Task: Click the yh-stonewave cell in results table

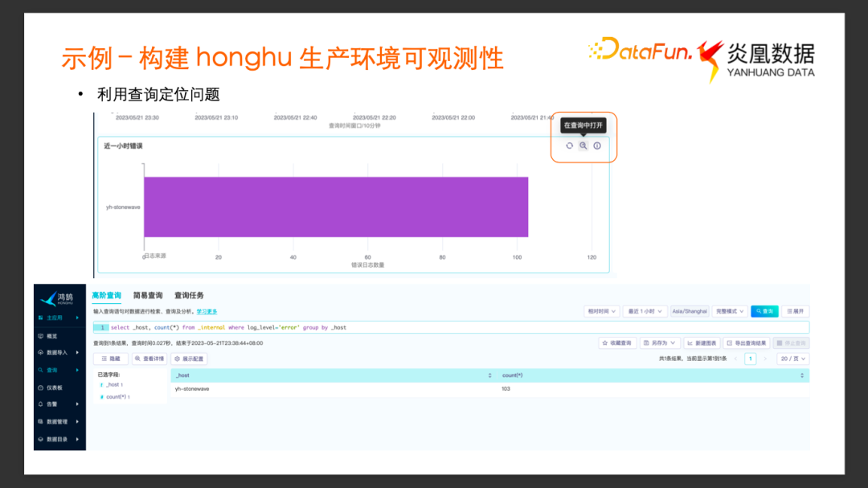Action: [x=192, y=389]
